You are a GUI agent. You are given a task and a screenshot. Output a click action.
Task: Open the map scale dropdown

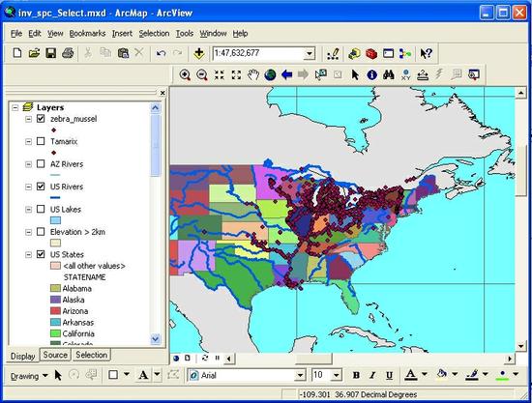pos(310,53)
